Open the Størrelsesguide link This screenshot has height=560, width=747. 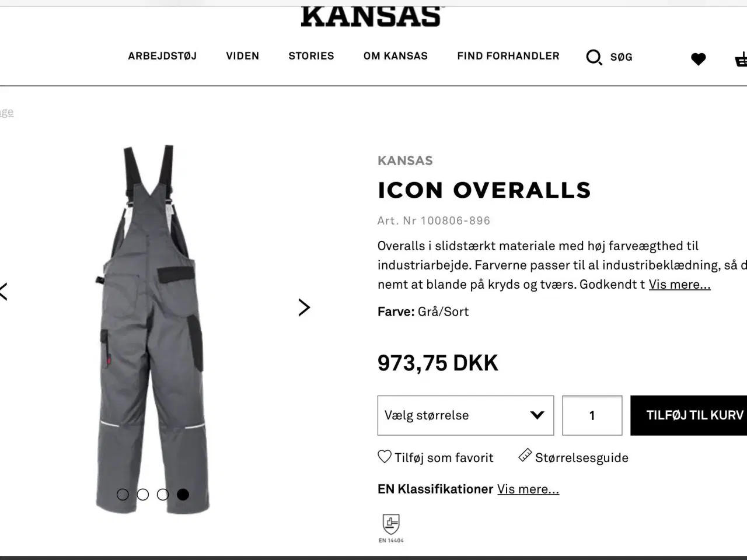[582, 458]
